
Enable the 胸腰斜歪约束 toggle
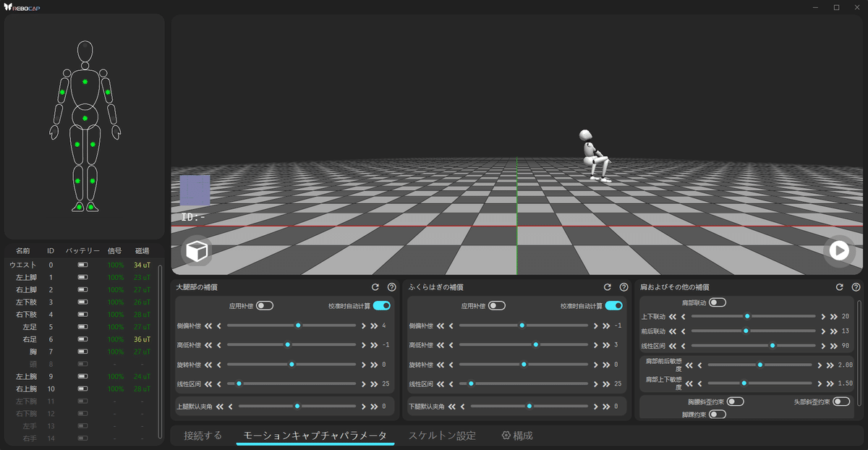735,402
